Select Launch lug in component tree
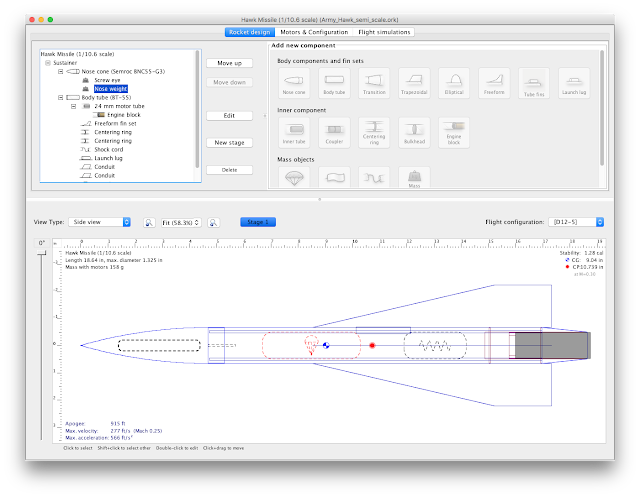This screenshot has height=497, width=640. click(x=108, y=158)
